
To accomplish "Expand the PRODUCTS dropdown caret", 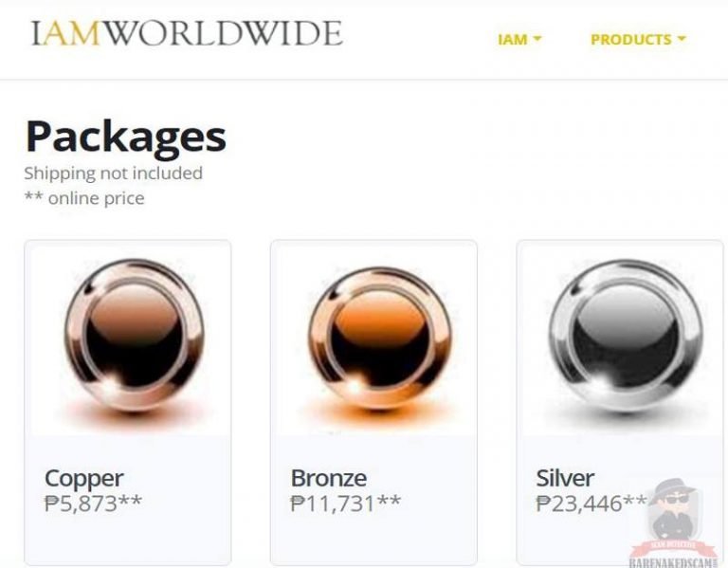I will point(682,39).
